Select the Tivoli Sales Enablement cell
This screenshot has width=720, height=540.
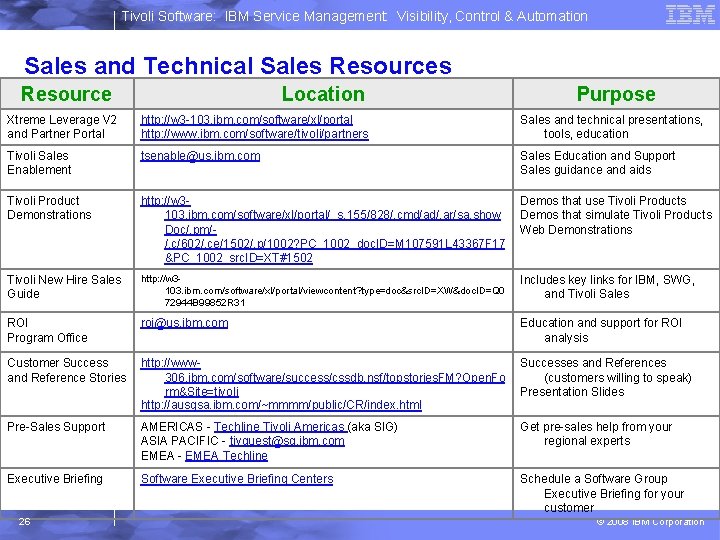(x=67, y=168)
